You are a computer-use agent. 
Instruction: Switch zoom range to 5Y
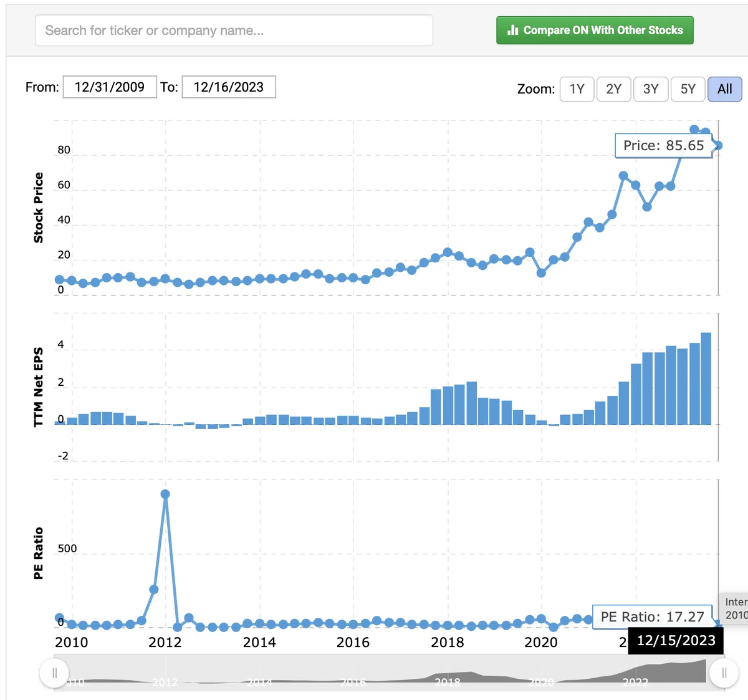pos(688,89)
